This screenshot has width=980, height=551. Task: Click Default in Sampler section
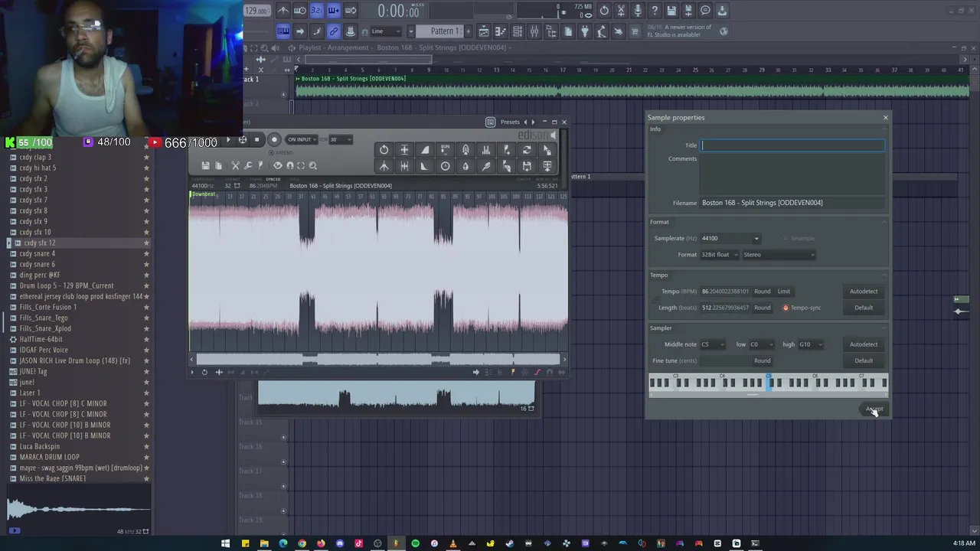pos(864,361)
